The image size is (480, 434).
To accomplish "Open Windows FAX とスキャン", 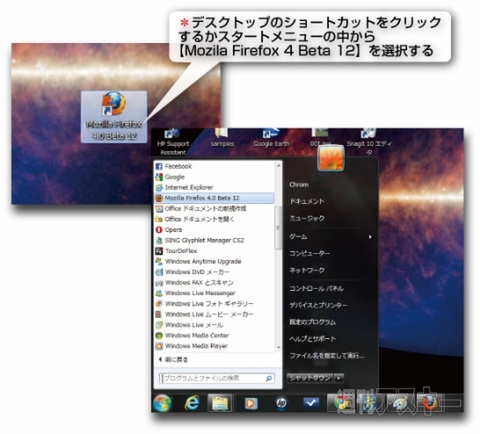I will 214,283.
